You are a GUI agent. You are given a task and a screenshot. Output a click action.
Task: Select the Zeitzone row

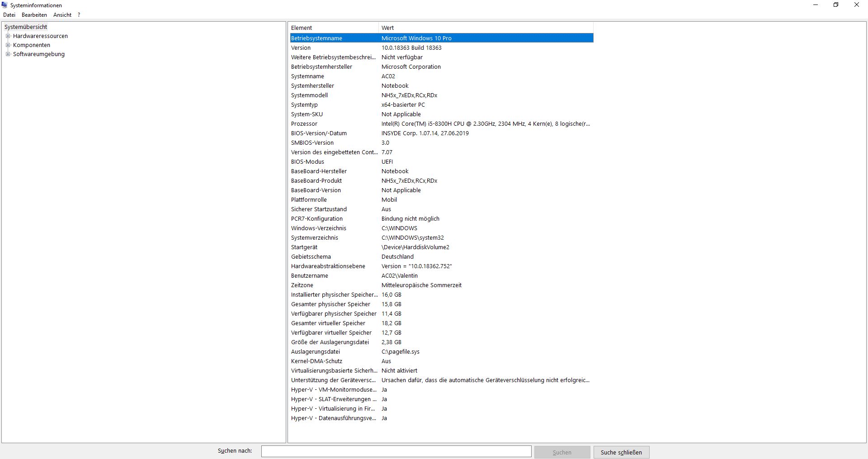(x=442, y=285)
